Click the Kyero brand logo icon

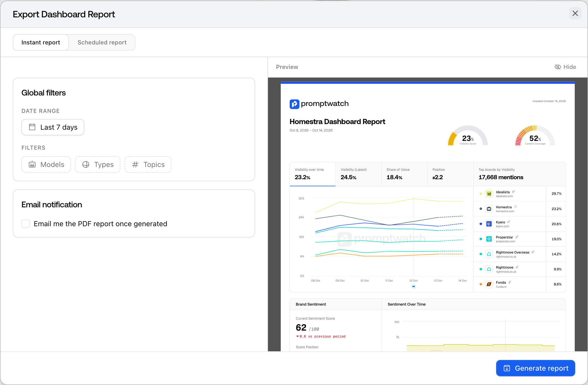pyautogui.click(x=489, y=224)
